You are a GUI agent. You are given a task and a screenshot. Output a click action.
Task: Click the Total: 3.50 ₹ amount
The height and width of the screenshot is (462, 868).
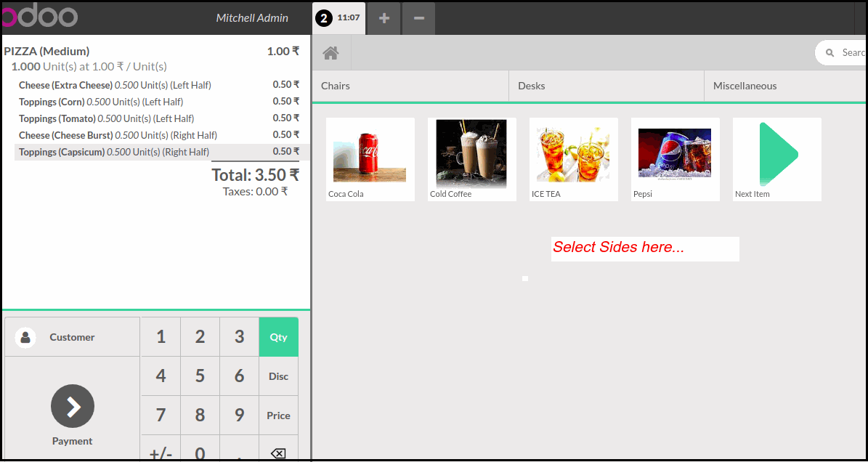(255, 175)
